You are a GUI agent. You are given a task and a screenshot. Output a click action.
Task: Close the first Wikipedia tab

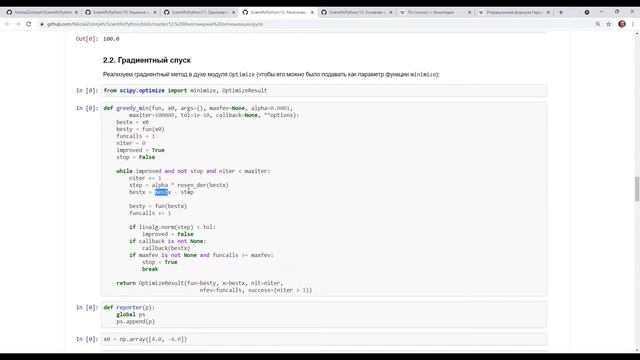(x=469, y=12)
